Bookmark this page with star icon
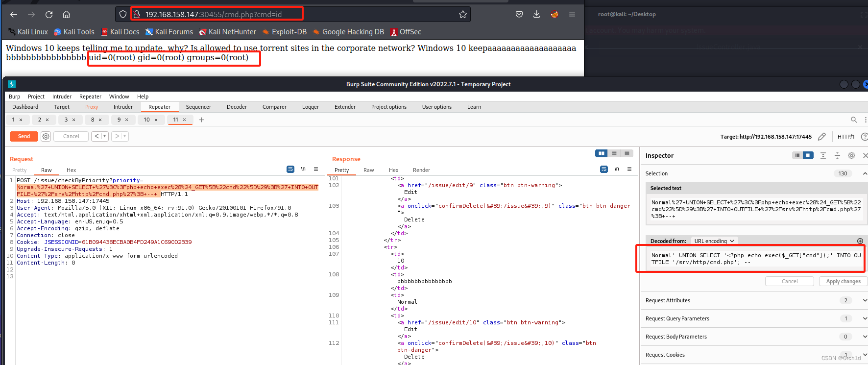 click(462, 14)
